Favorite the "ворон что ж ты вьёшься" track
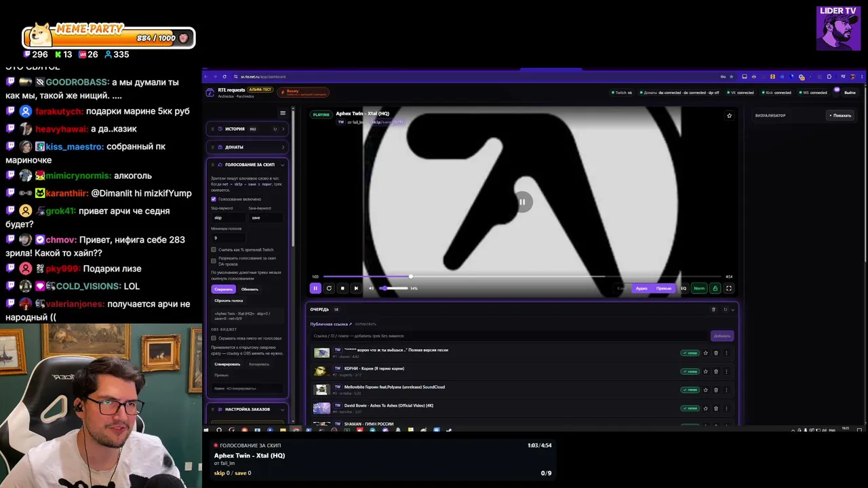This screenshot has height=488, width=868. click(706, 353)
